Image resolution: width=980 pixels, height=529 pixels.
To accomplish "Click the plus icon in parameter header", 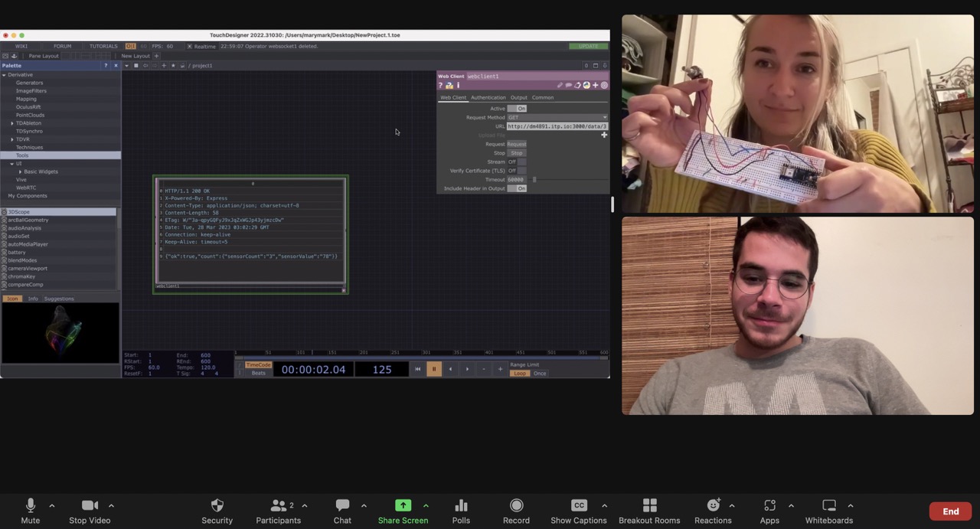I will tap(595, 85).
